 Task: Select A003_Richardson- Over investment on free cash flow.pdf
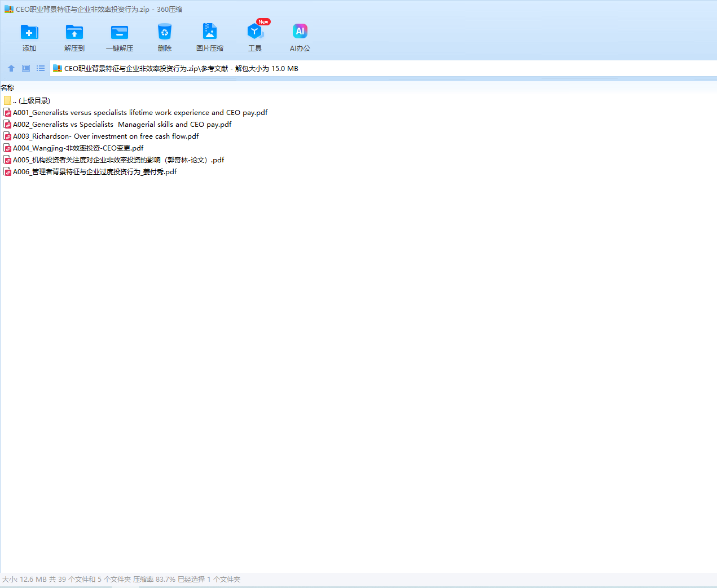(x=101, y=136)
